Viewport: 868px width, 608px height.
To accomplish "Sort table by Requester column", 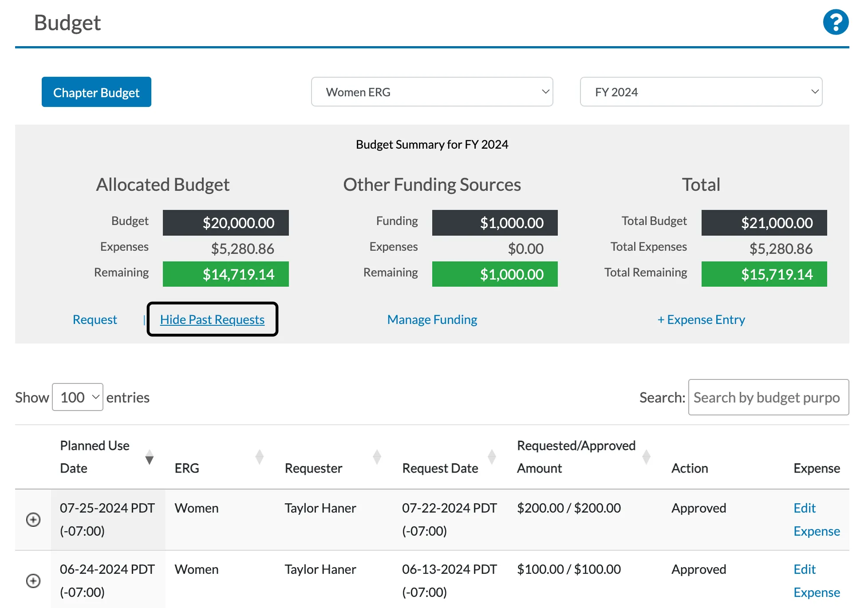I will click(377, 457).
